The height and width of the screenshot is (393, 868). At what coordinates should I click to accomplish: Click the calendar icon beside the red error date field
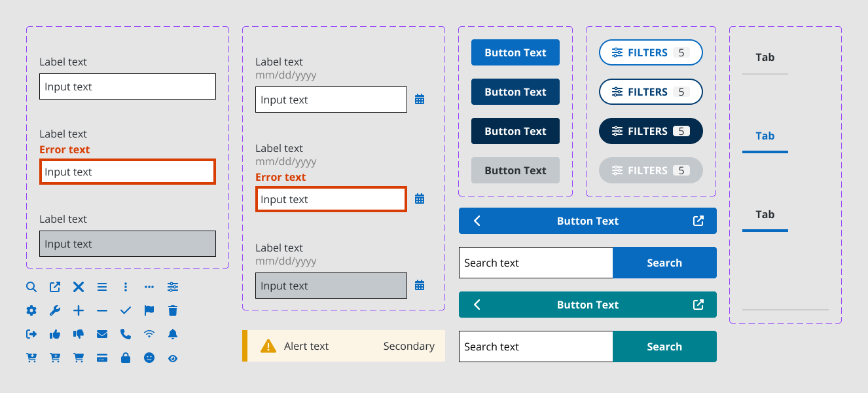(x=420, y=198)
